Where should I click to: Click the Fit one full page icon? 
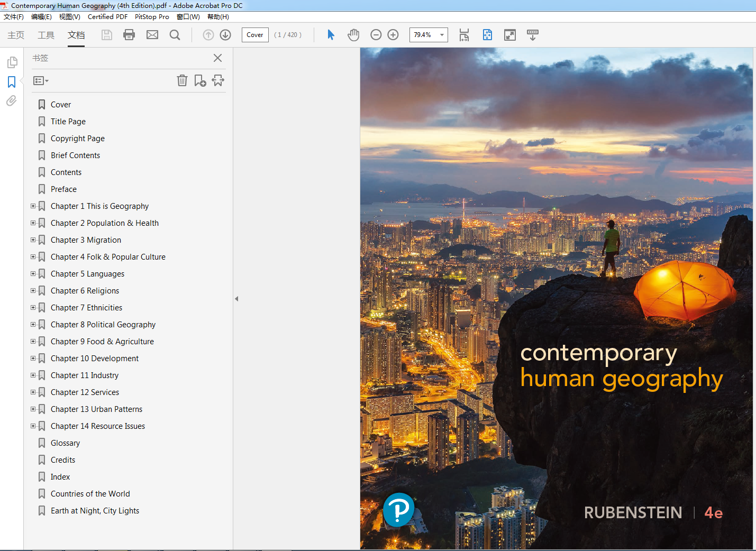[x=487, y=35]
